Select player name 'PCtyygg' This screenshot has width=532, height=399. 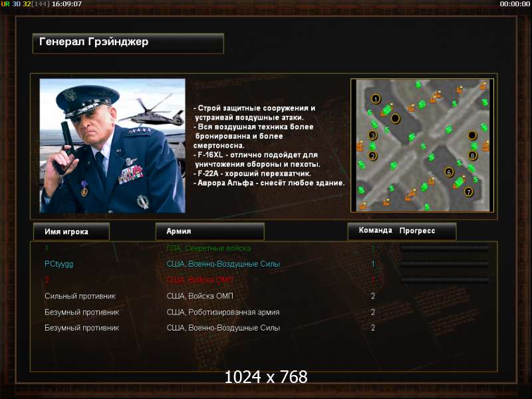(x=59, y=264)
